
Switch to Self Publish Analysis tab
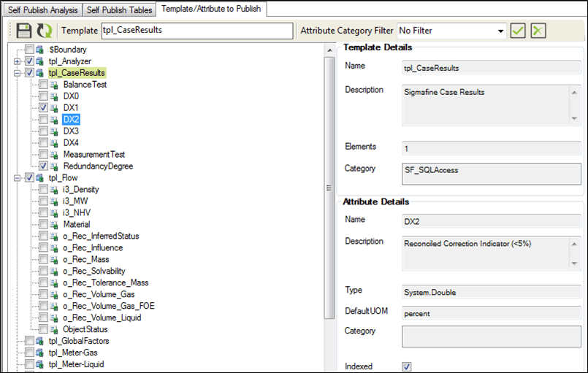point(43,9)
